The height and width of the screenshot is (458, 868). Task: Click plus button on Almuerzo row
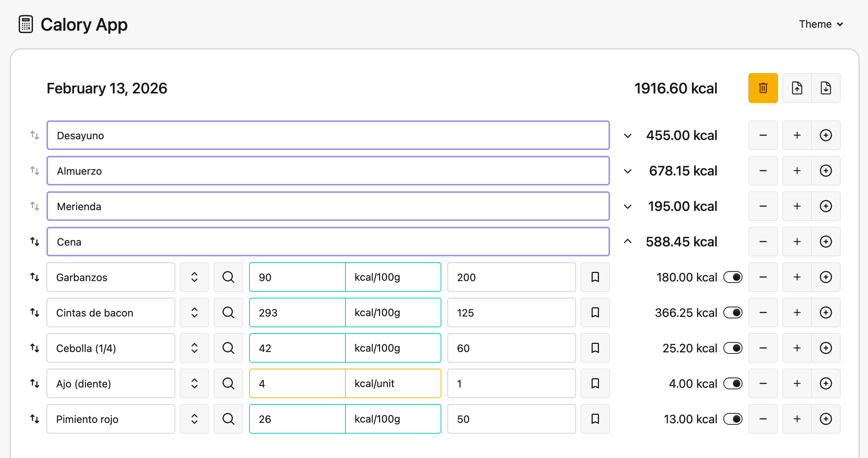[797, 171]
